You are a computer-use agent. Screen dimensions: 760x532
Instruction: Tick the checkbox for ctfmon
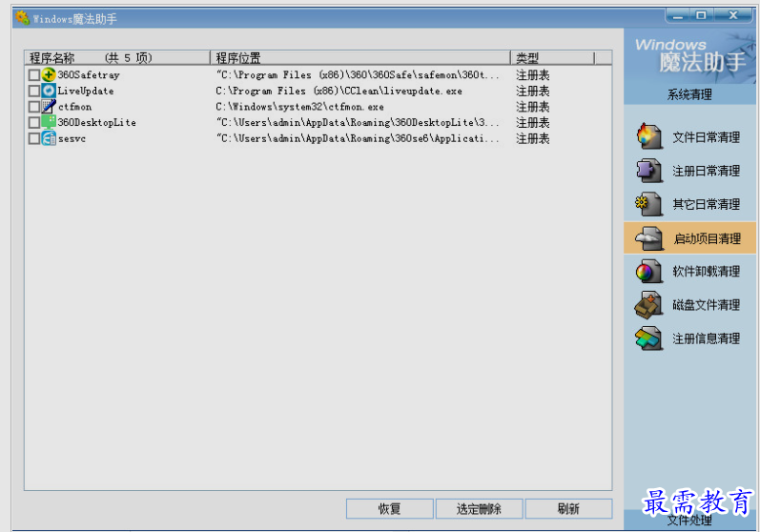[x=34, y=107]
